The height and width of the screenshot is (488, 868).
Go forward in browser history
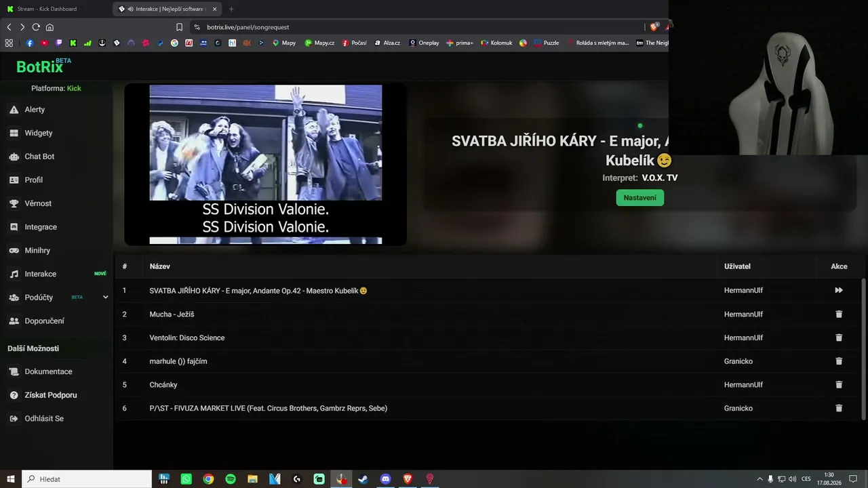(x=22, y=27)
